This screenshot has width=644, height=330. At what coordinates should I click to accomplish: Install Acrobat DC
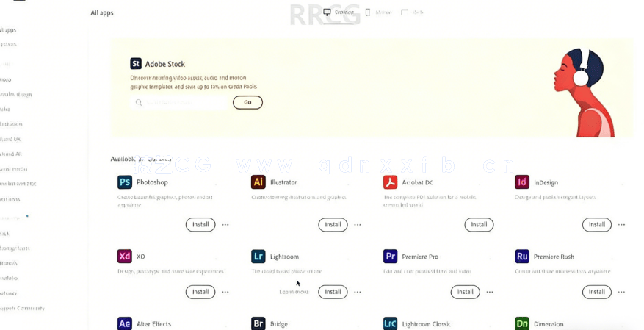479,225
